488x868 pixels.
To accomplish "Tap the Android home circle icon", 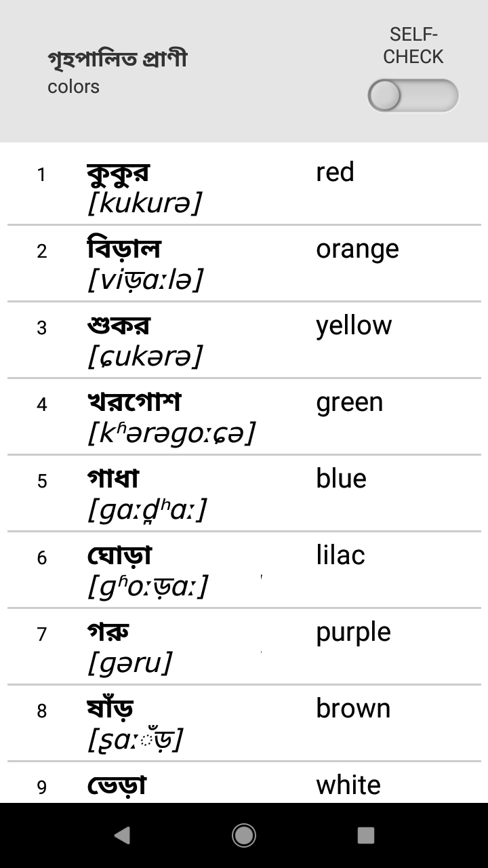I will (244, 837).
